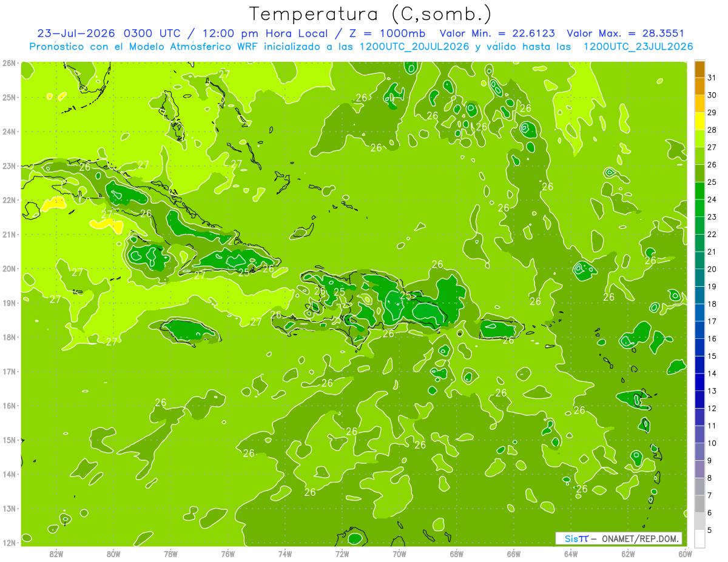
Task: Pick the light gray legend swatch between 5 and 6
Action: [x=699, y=521]
